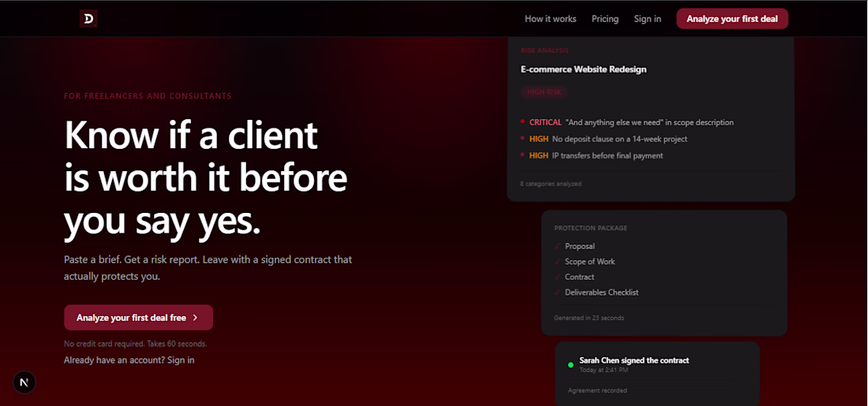The height and width of the screenshot is (406, 868).
Task: Click the D logo in the header
Action: click(x=88, y=19)
